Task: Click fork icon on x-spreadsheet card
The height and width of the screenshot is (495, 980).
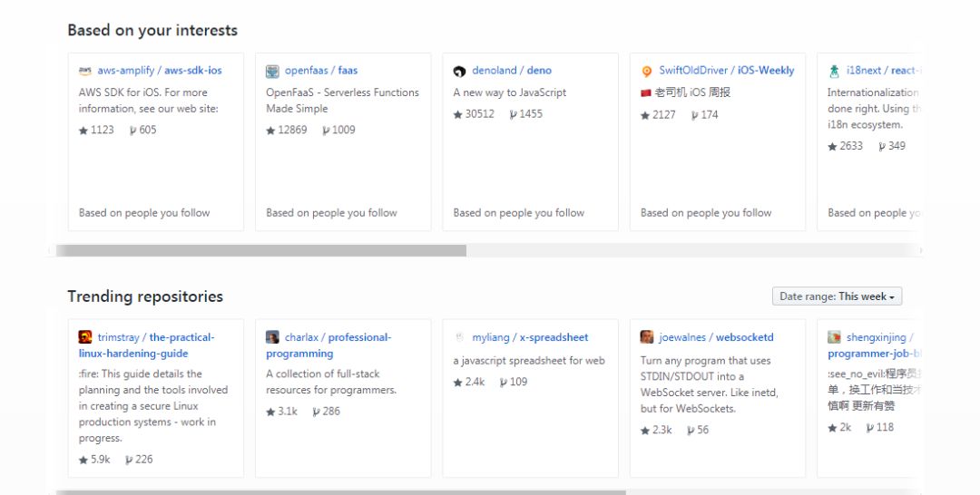Action: tap(504, 383)
